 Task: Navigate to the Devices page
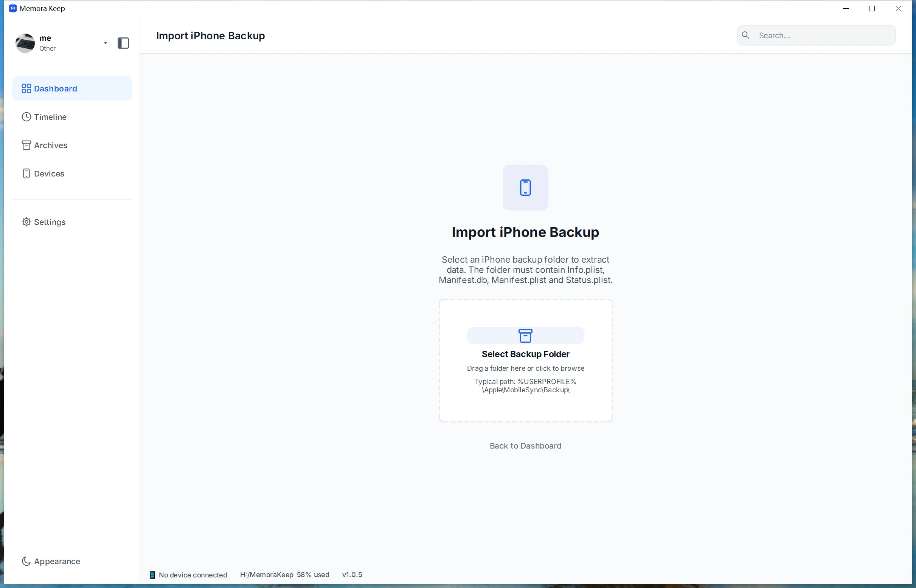(x=72, y=173)
